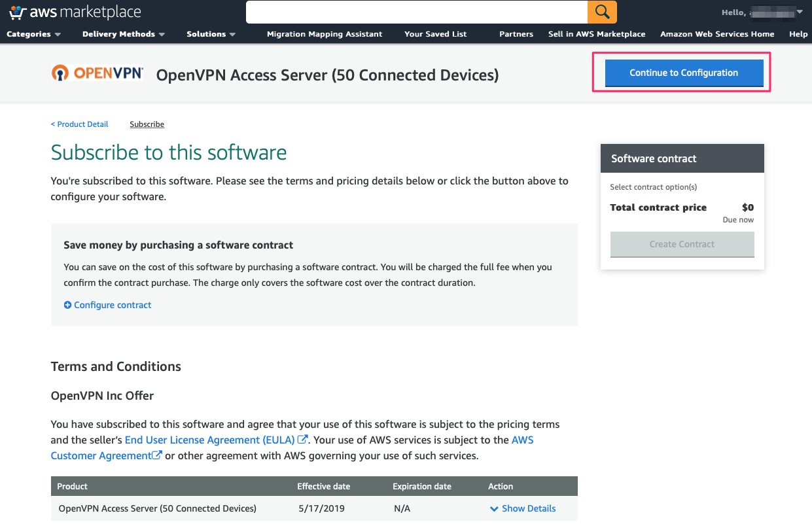Click the Subscribe to this software heading
Screen dimensions: 812x526
[169, 152]
